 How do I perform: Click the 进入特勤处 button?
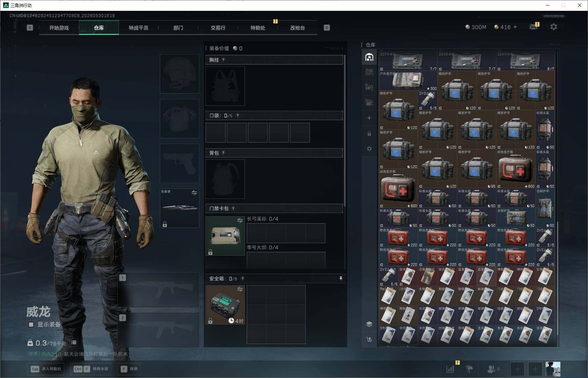pos(46,369)
